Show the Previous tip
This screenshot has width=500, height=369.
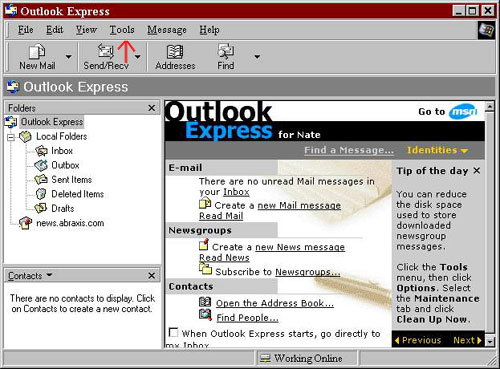pyautogui.click(x=418, y=340)
